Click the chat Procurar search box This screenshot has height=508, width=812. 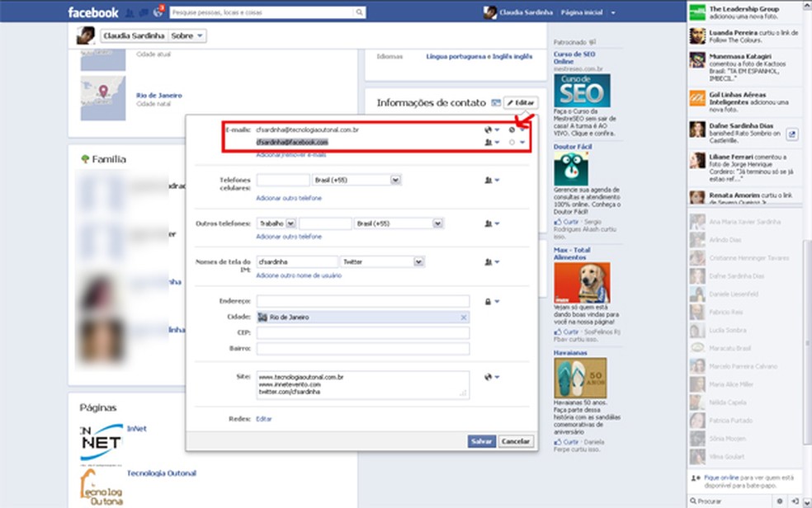732,501
